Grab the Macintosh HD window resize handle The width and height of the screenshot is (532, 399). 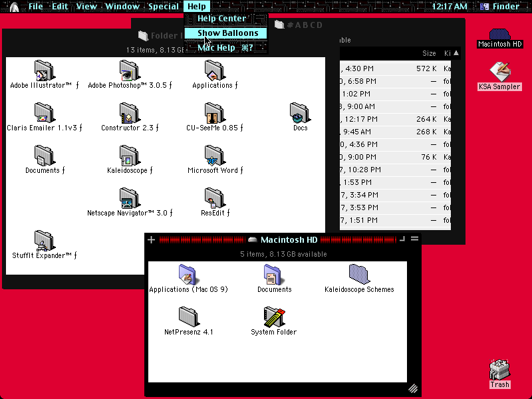click(x=413, y=388)
